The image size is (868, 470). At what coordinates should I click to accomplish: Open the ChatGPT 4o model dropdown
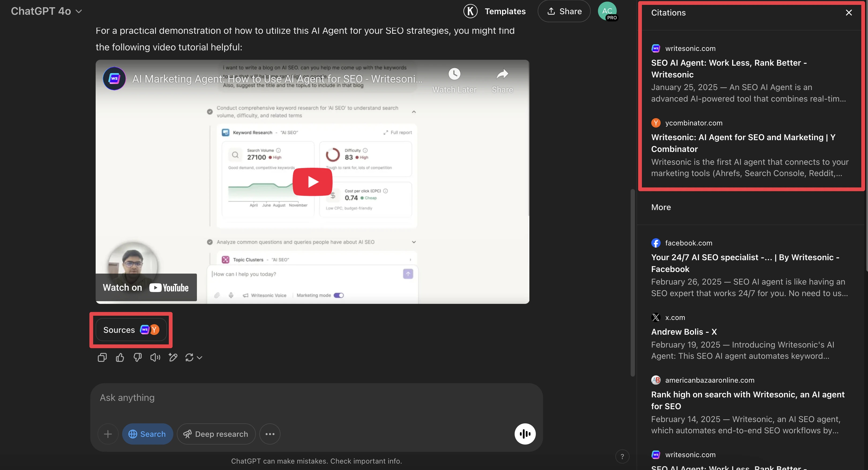47,11
